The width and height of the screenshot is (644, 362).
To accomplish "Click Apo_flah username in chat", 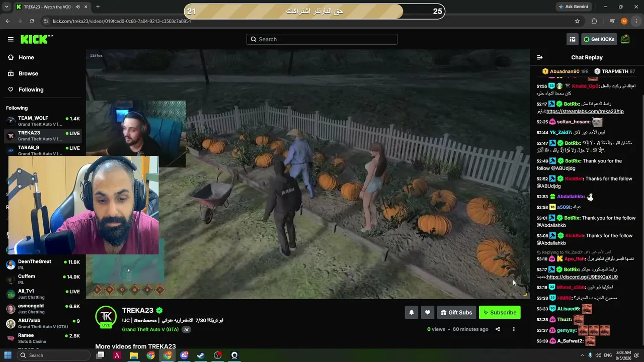I will (x=575, y=259).
